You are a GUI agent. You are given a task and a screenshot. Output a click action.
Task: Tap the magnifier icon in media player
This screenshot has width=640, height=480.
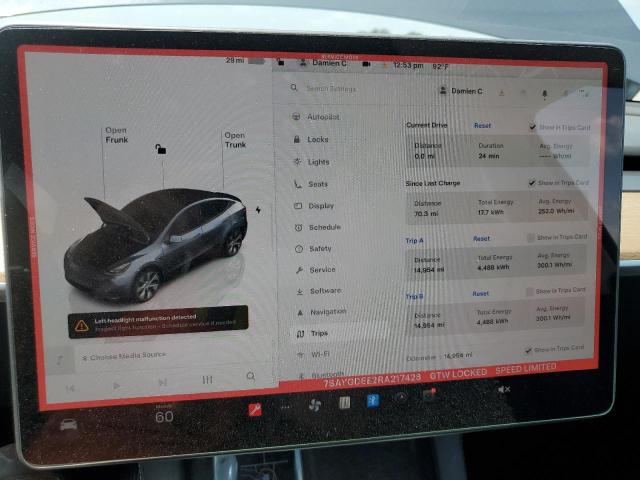tap(251, 376)
